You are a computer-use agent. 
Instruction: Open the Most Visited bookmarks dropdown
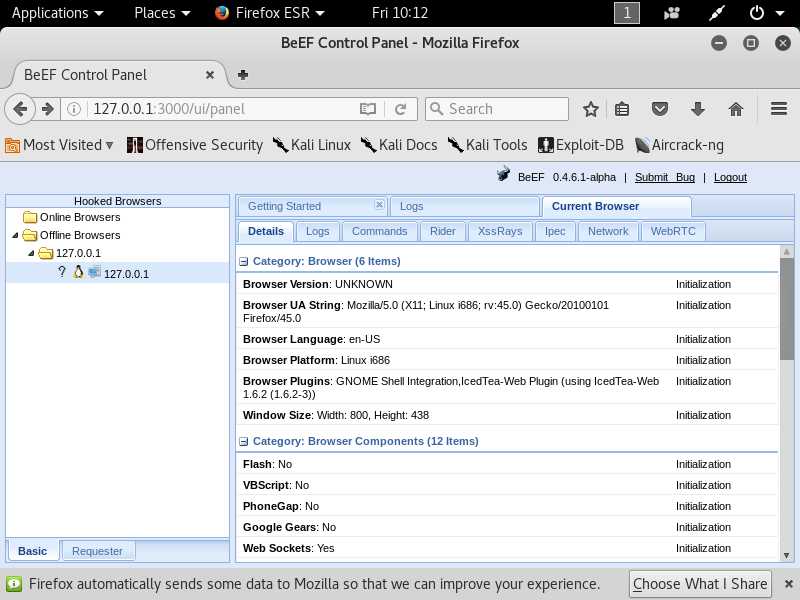click(59, 145)
